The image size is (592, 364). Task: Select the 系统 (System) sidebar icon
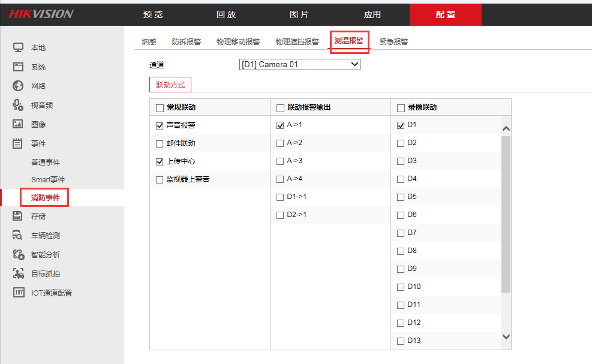coord(17,67)
